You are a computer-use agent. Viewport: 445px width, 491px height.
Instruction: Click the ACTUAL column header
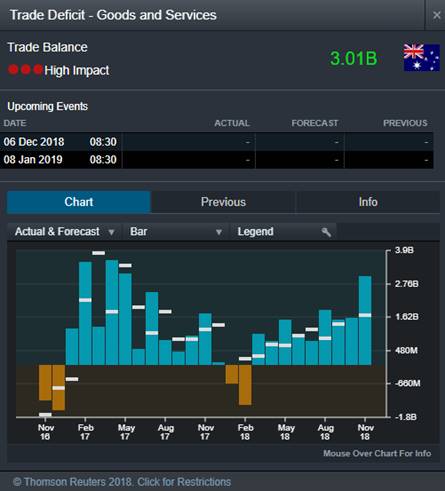pyautogui.click(x=232, y=123)
